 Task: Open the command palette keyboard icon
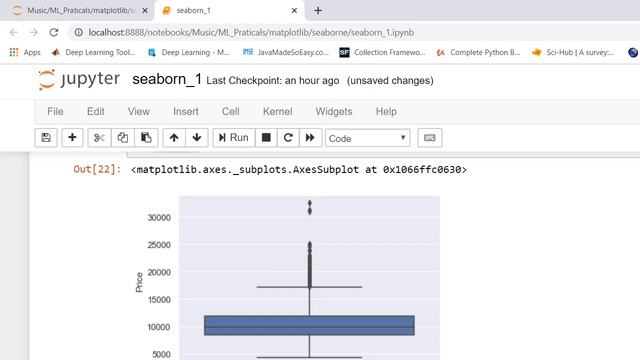pos(430,138)
